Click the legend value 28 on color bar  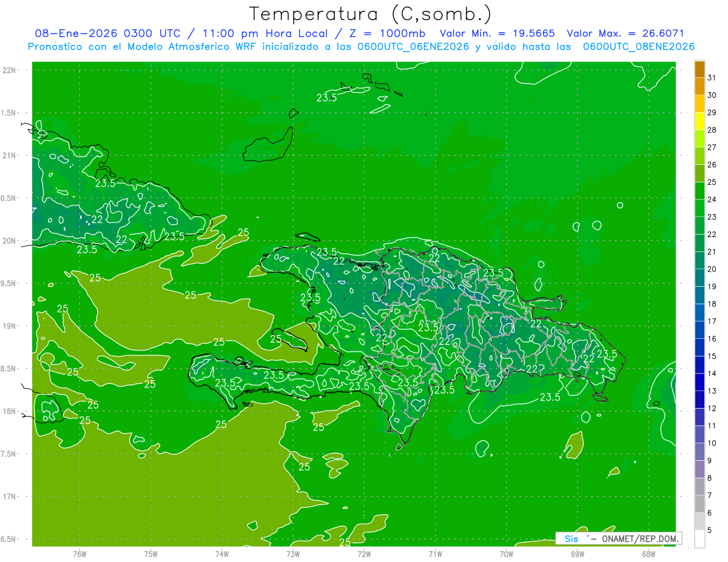(x=712, y=130)
